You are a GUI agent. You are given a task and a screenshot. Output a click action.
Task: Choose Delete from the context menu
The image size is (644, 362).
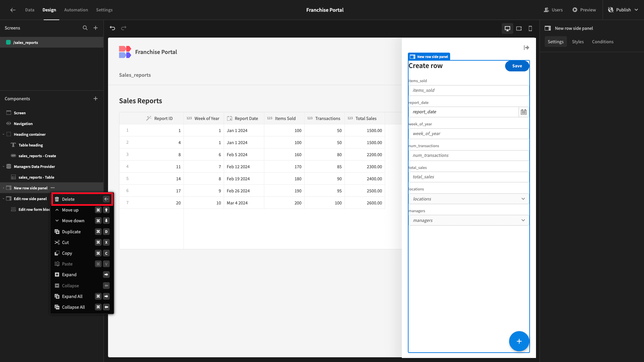[82, 199]
